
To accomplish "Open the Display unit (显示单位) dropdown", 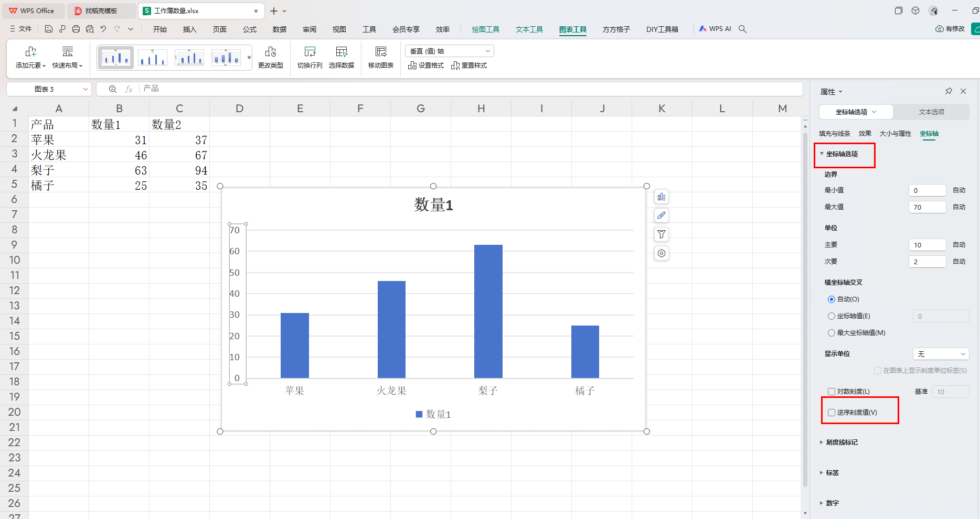I will (941, 354).
